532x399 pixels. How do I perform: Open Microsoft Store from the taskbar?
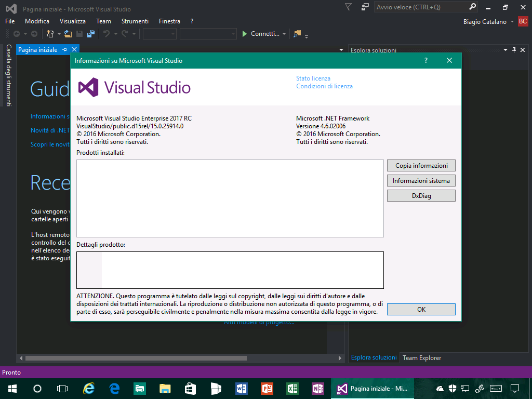click(x=190, y=389)
